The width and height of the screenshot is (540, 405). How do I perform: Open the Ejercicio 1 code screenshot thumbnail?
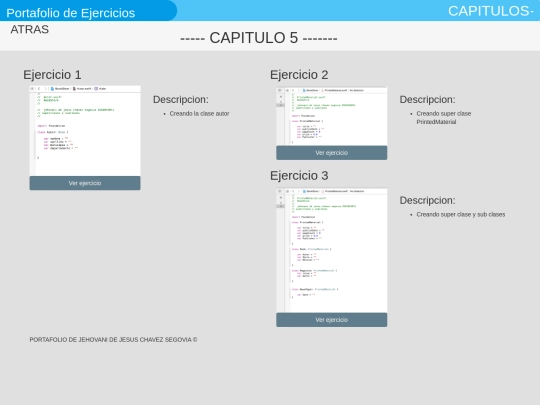pyautogui.click(x=85, y=131)
